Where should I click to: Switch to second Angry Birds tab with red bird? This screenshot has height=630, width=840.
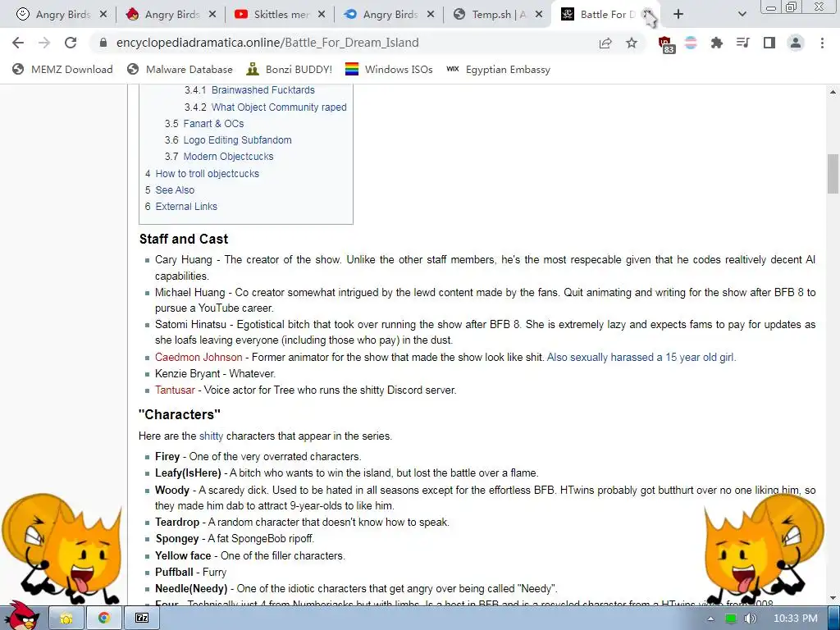(171, 15)
